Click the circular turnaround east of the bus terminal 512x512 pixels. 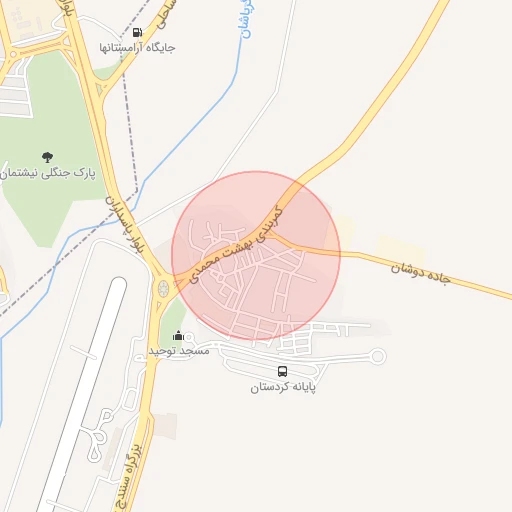point(378,356)
